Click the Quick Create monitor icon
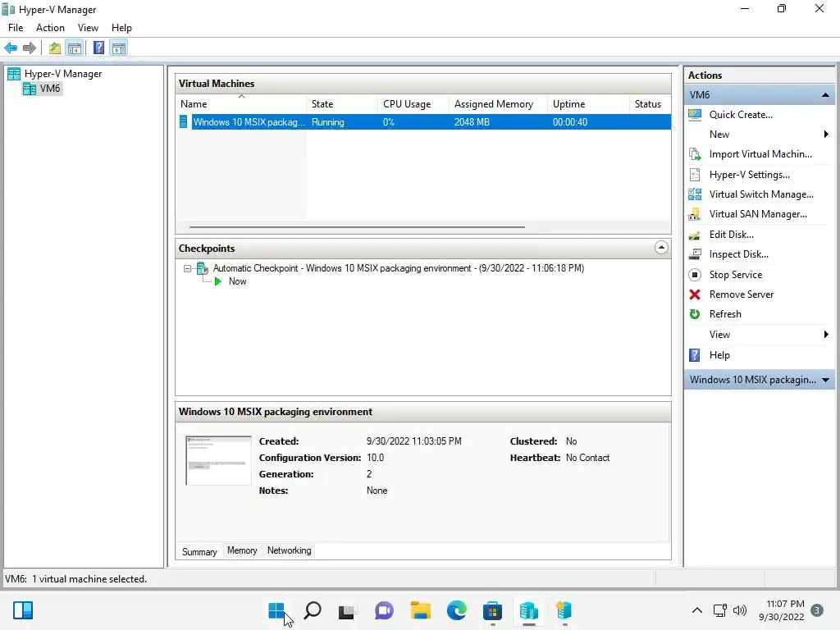Viewport: 840px width, 630px height. (695, 115)
